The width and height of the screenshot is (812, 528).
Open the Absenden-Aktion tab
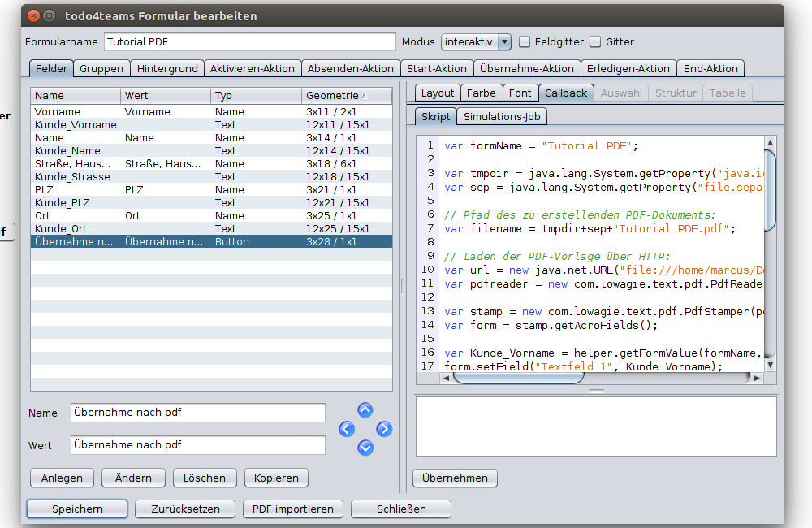[x=351, y=68]
